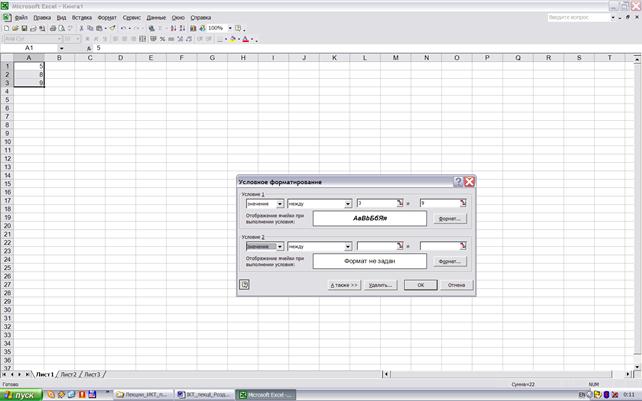Image resolution: width=642 pixels, height=401 pixels.
Task: Click the OK button in dialog
Action: click(x=420, y=285)
